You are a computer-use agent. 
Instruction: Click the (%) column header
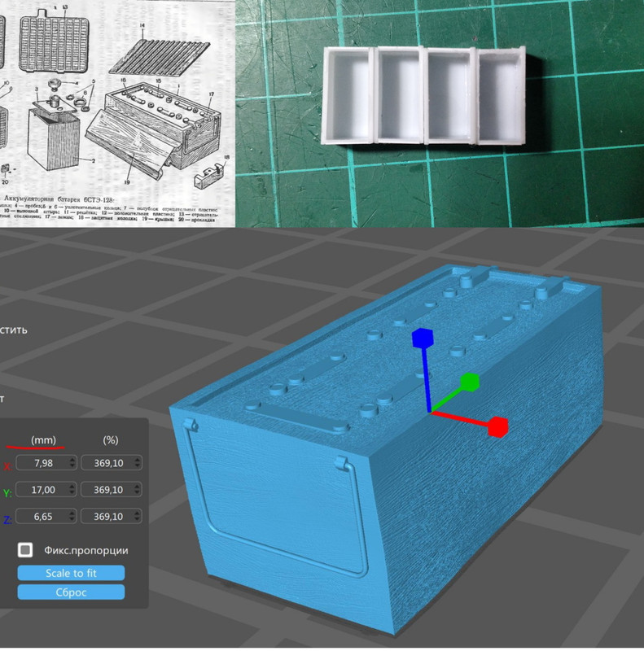click(x=110, y=440)
